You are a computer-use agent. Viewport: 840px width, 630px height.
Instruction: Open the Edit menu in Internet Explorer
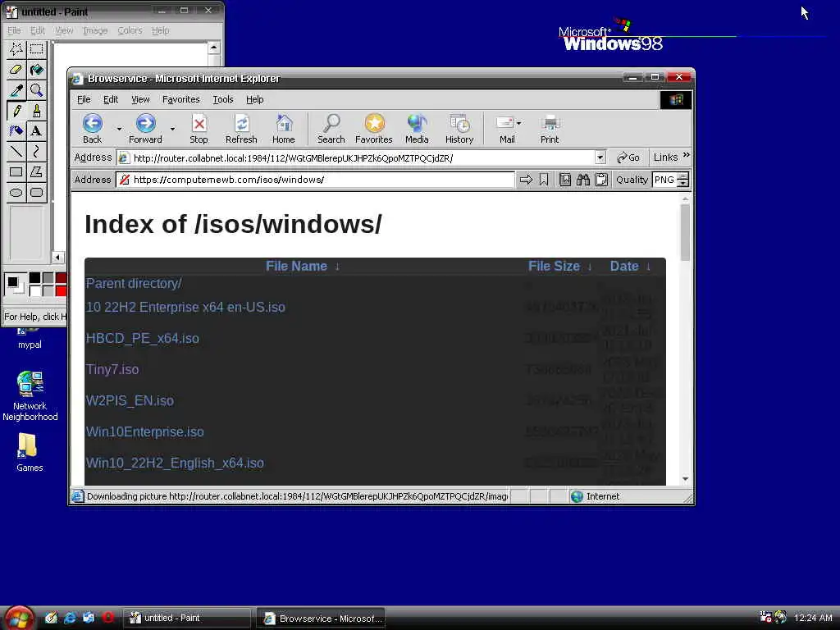coord(111,99)
